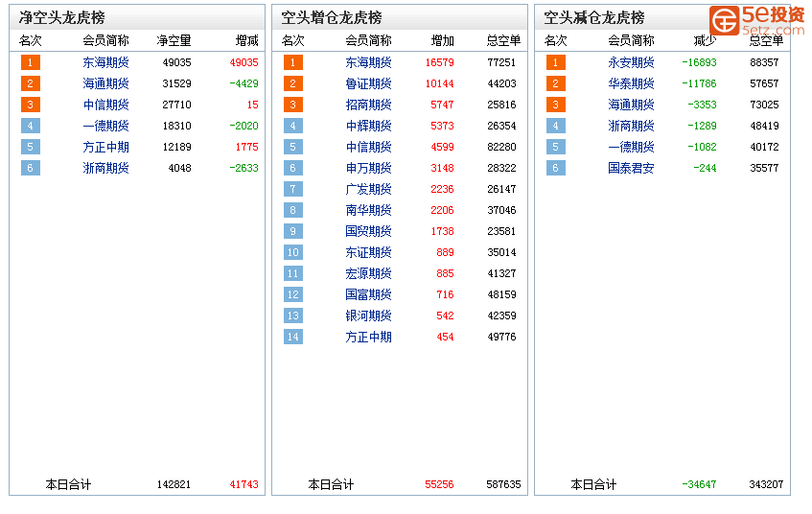Open 中信期货 in 空头增仓龙虎榜
This screenshot has height=514, width=812.
pos(368,147)
